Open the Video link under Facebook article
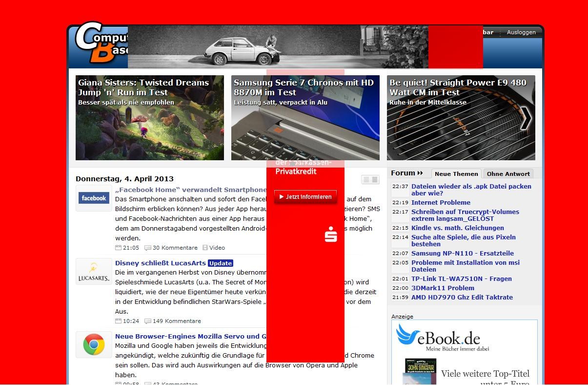Viewport: 588px width, 385px height. pyautogui.click(x=217, y=248)
